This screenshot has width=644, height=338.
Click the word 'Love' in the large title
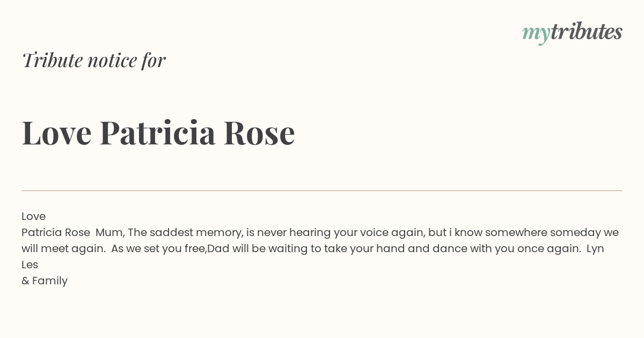click(57, 133)
